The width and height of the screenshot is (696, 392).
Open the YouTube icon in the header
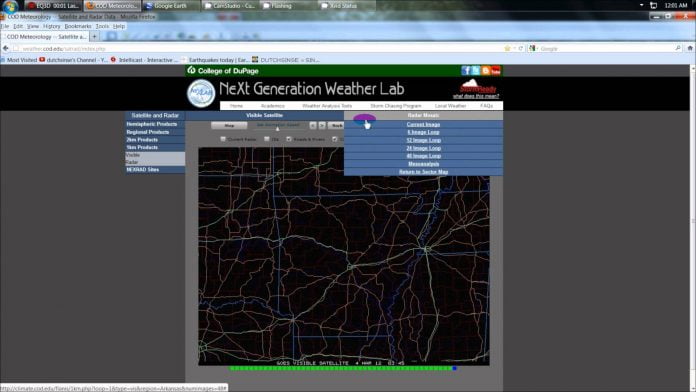[496, 71]
